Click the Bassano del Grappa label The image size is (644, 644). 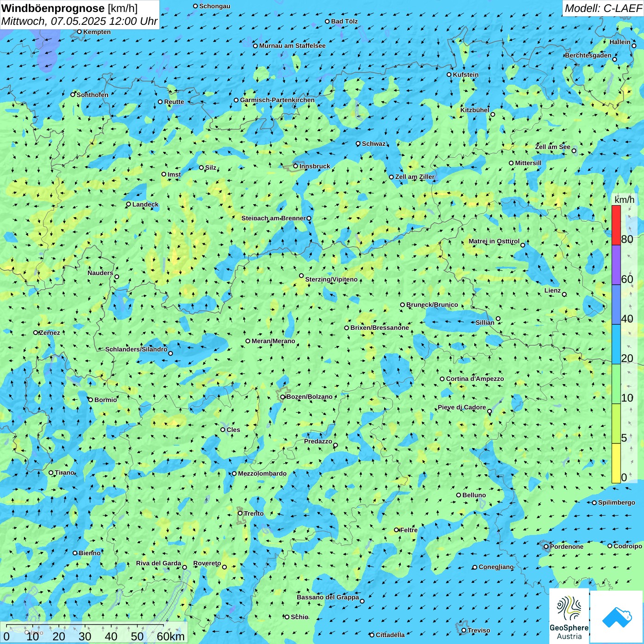click(x=328, y=597)
